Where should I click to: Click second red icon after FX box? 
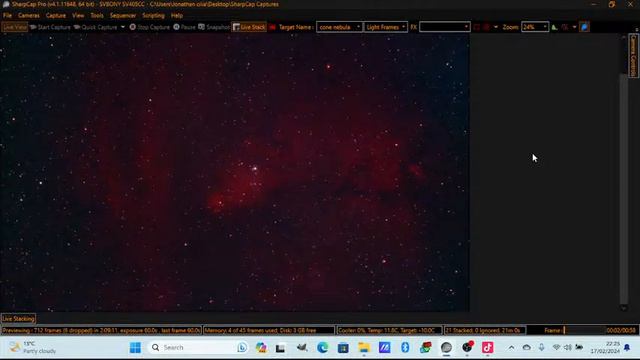[x=487, y=27]
